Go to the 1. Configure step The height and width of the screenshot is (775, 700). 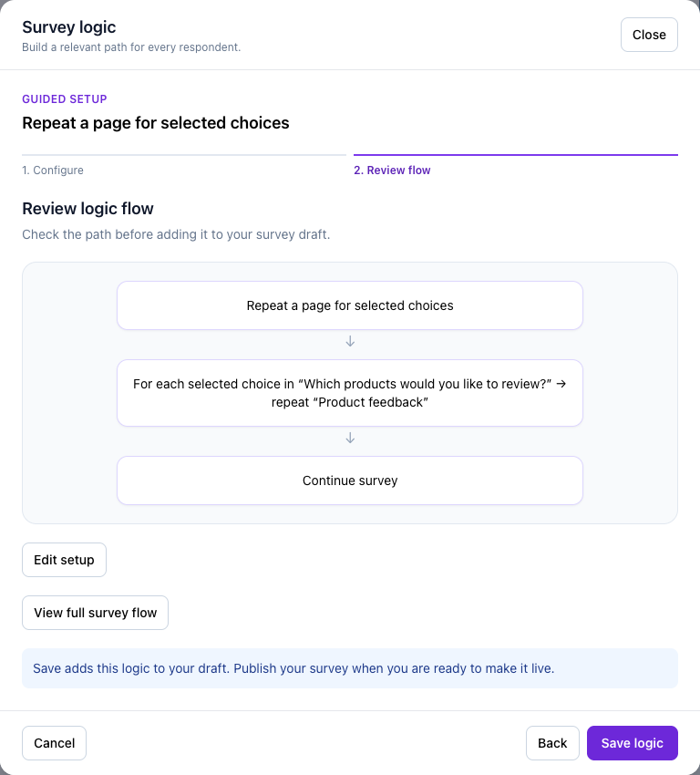tap(53, 170)
